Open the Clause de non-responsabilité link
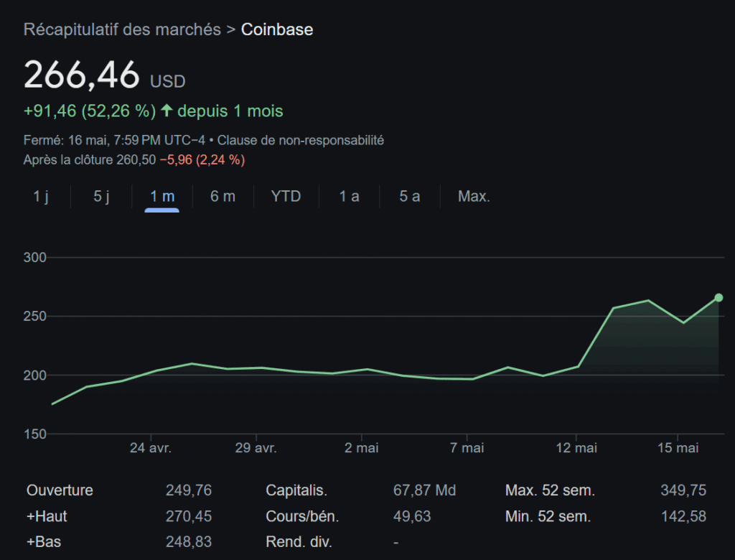This screenshot has width=735, height=560. click(x=301, y=140)
